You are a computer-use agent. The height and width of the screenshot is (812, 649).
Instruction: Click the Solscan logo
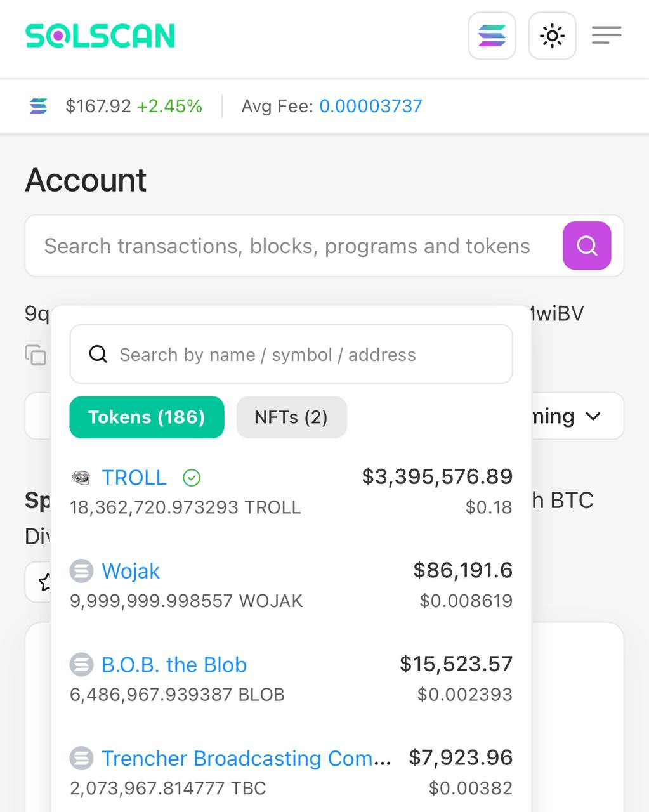pos(100,36)
